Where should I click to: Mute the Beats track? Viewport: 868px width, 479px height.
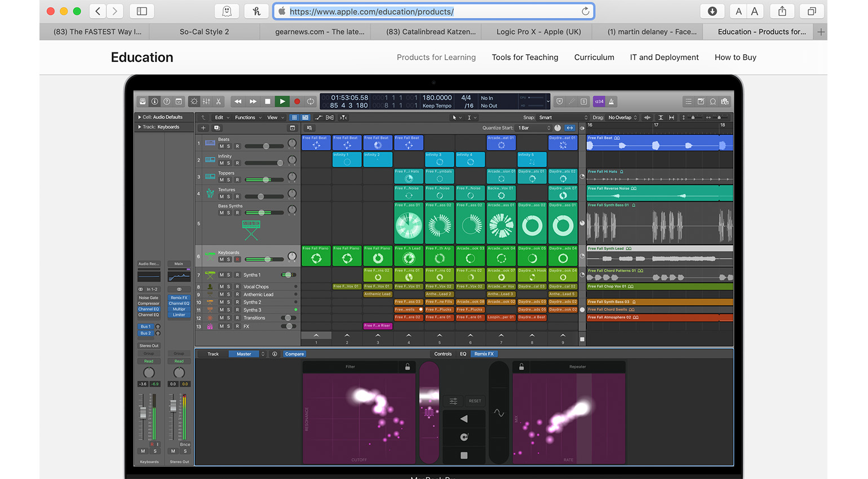pos(222,146)
